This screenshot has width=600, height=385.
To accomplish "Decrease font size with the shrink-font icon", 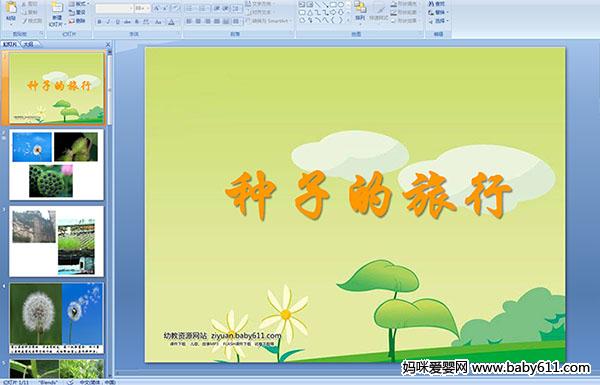I will click(x=165, y=8).
